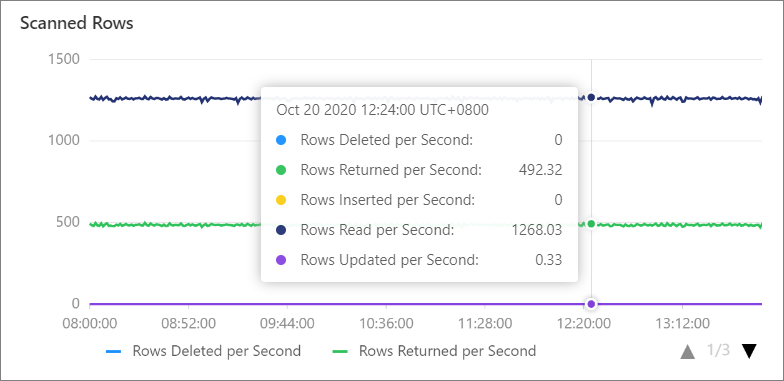Click the 1/3 legend page indicator

tap(718, 351)
